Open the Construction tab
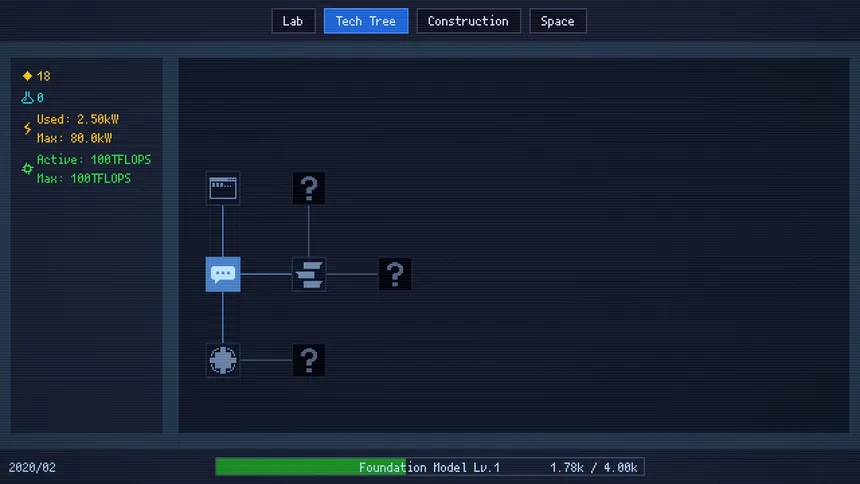Viewport: 860px width, 484px height. (x=468, y=21)
